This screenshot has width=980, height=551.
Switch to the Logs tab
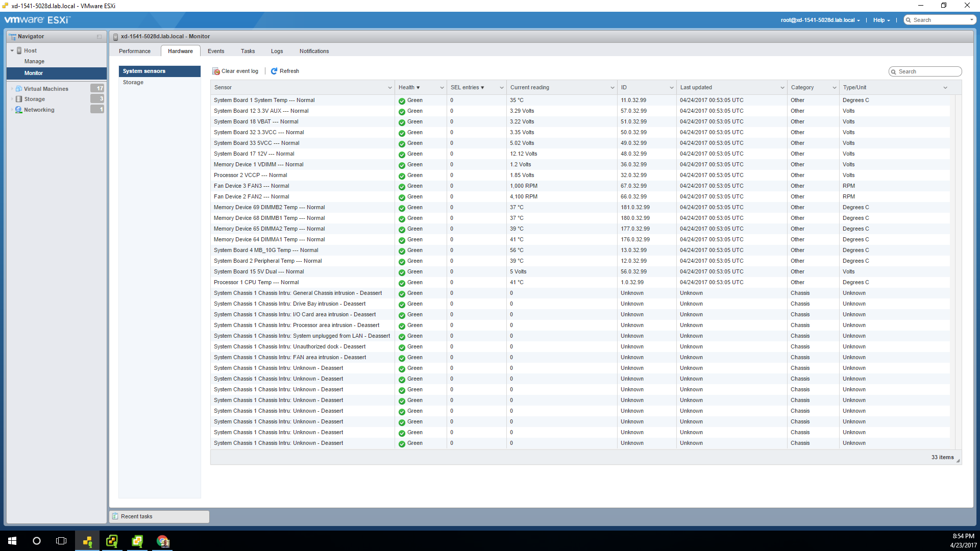277,51
